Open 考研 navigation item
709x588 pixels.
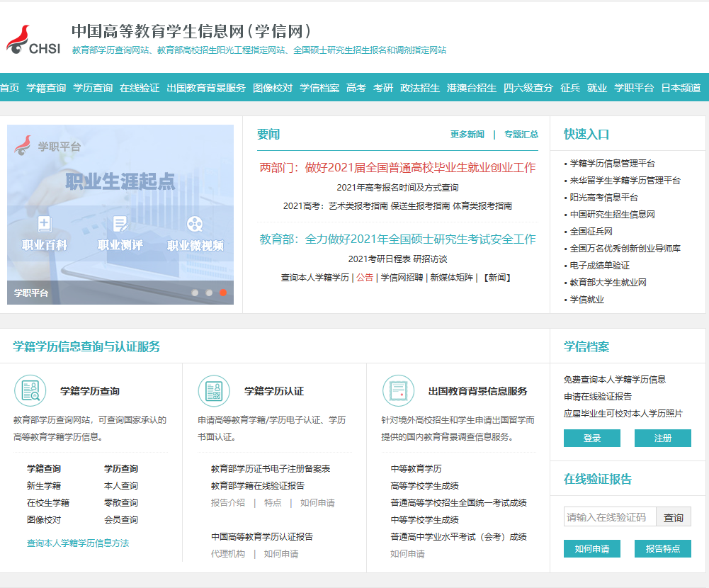[383, 88]
